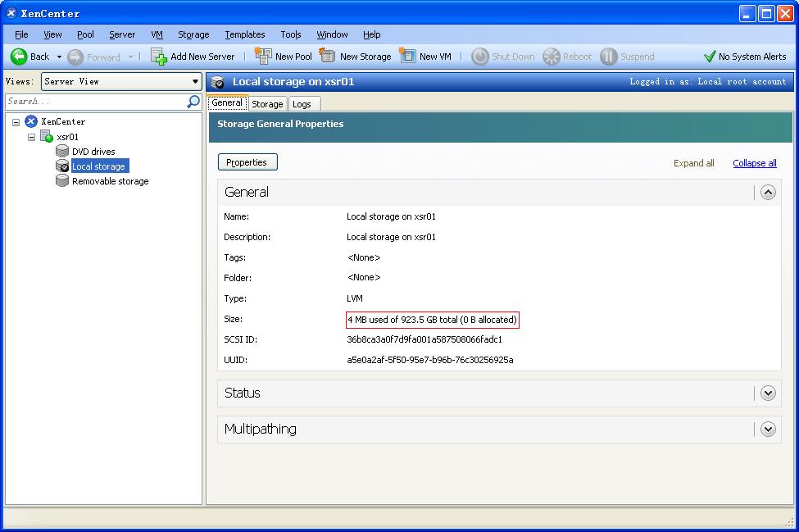Viewport: 799px width, 532px height.
Task: Click the UUID value a5e0a2af-5f50-95e7-b96b-76c30256925a
Action: [430, 360]
